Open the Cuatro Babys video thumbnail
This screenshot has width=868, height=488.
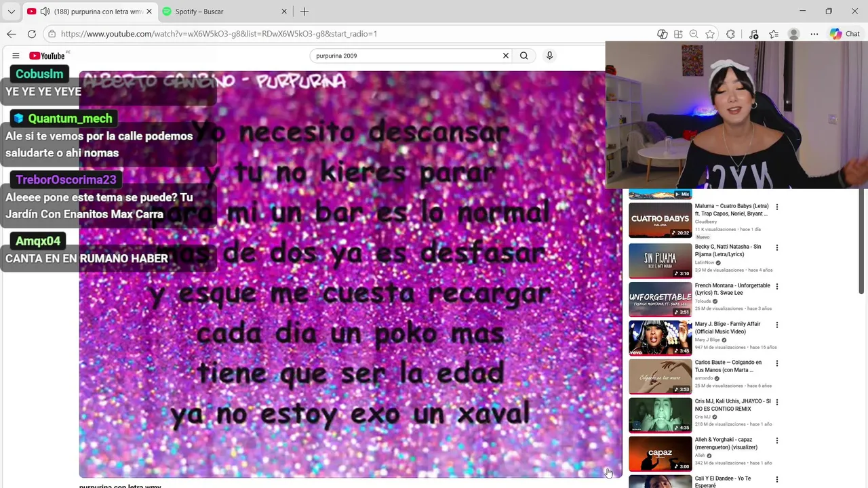[660, 220]
